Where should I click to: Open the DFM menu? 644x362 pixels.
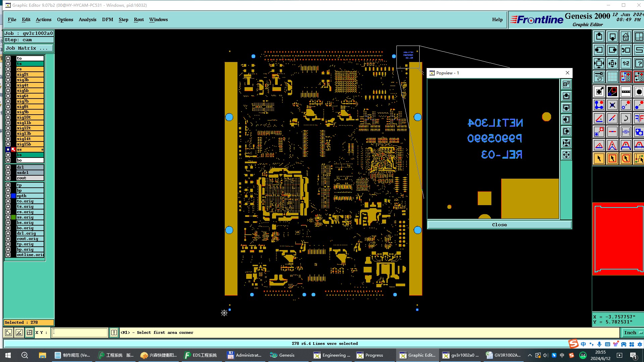pos(107,19)
